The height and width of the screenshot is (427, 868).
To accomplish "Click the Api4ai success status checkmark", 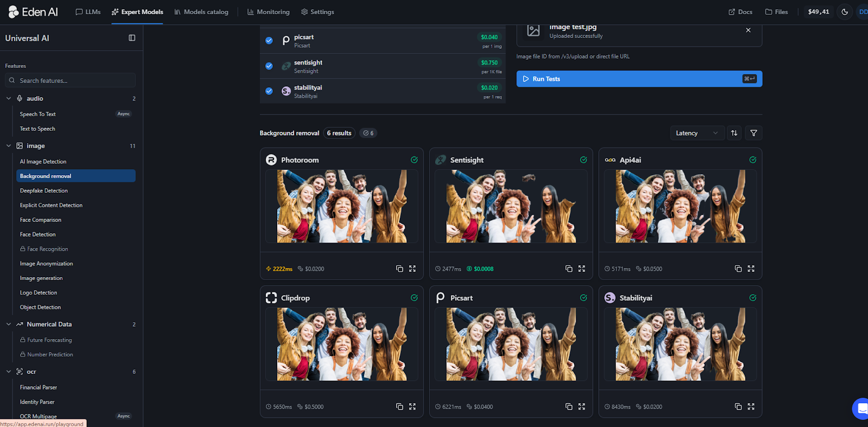I will click(752, 160).
